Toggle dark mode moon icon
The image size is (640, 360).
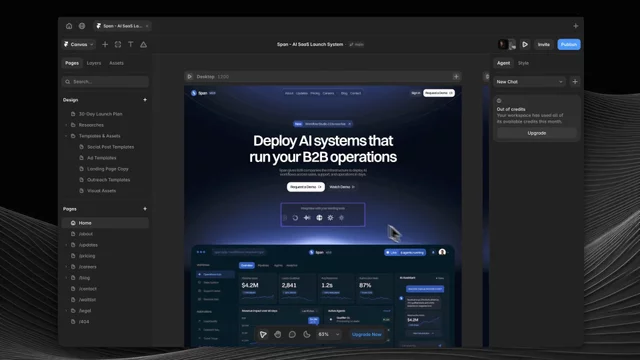307,334
